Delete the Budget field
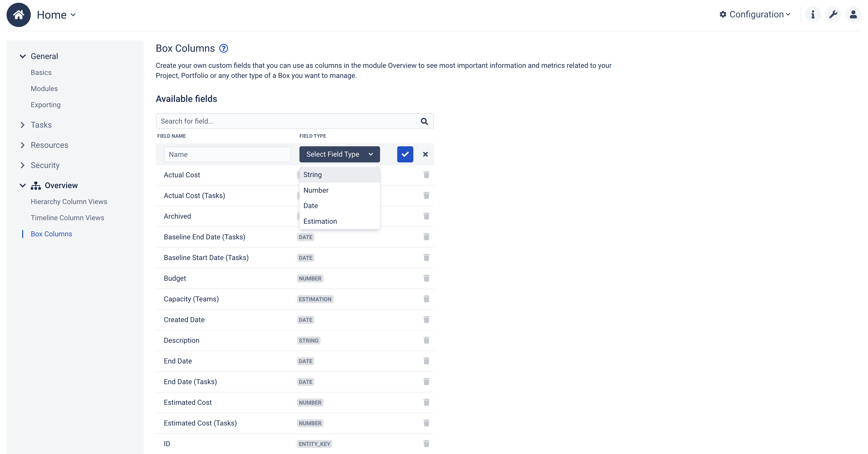Screen dimensions: 868x454 426,278
